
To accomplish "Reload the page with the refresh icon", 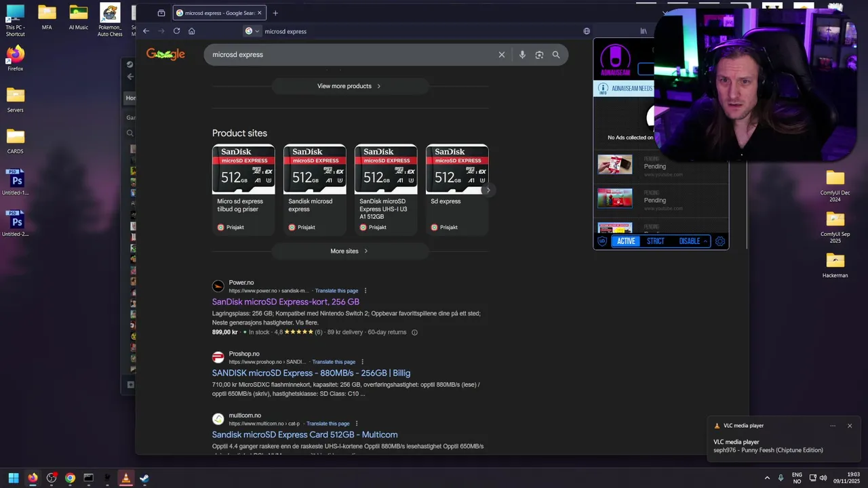I will (x=176, y=31).
